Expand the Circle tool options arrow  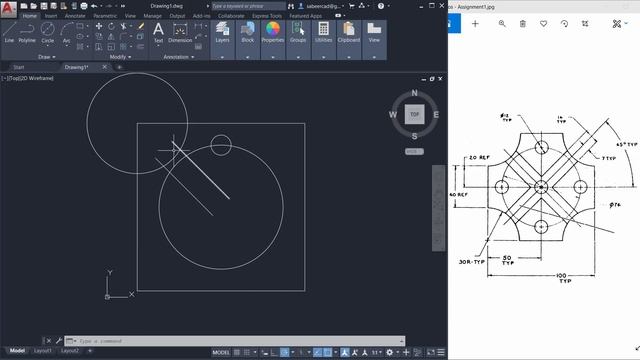click(x=47, y=46)
